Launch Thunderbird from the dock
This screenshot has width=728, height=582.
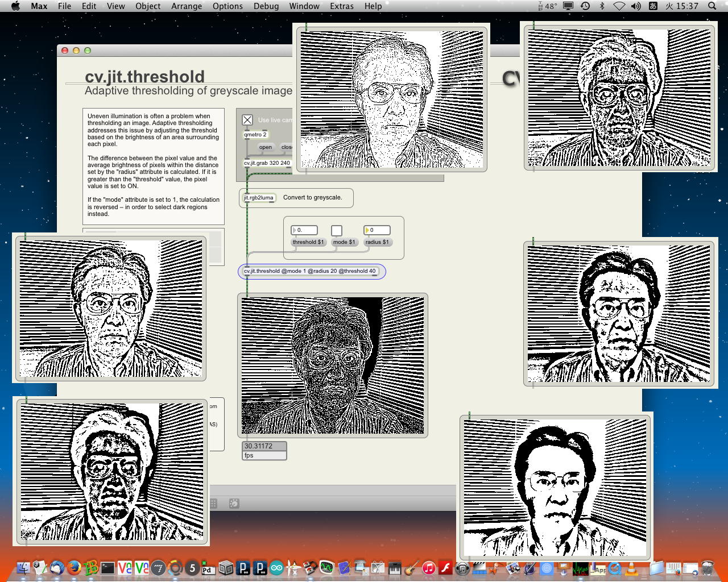coord(56,567)
